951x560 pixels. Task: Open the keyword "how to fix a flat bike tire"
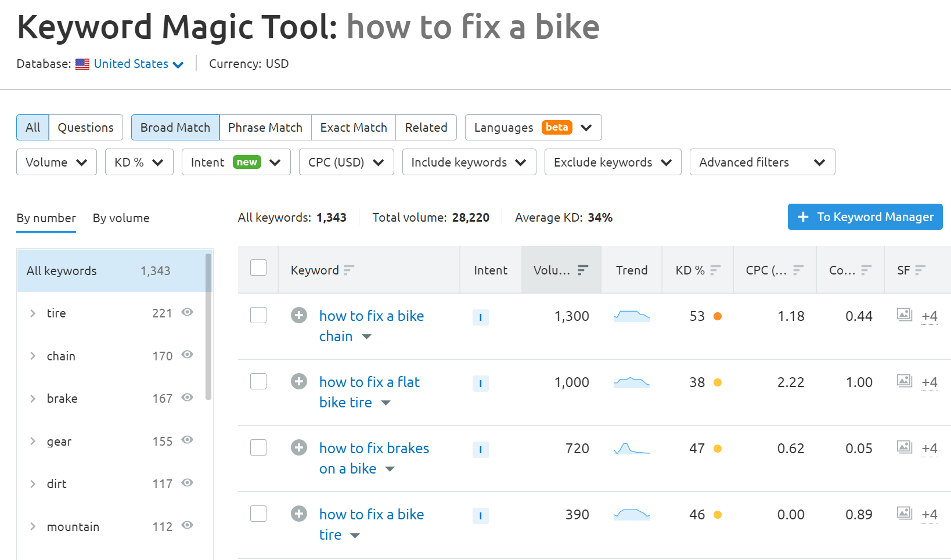click(369, 382)
